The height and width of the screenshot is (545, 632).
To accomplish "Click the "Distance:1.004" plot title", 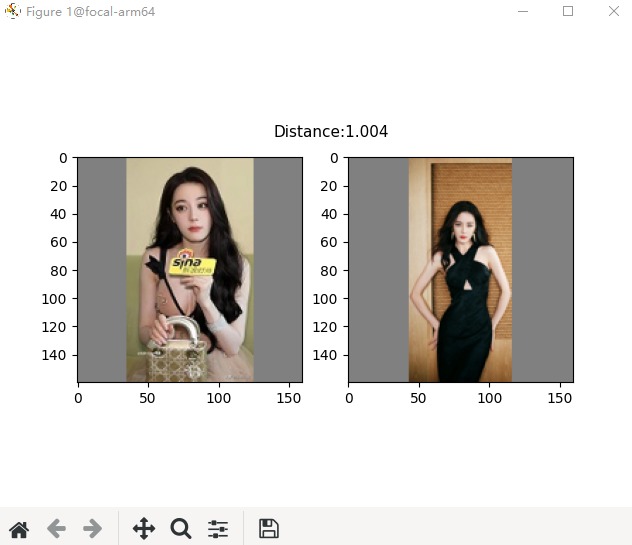I will tap(331, 131).
